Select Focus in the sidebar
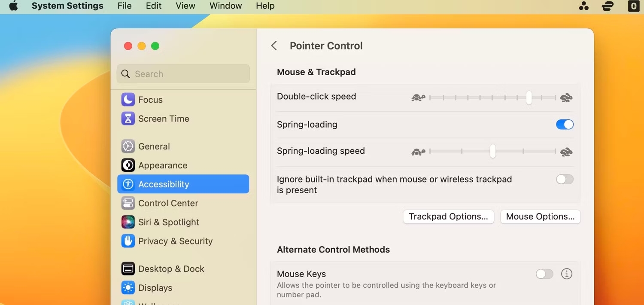644x305 pixels. pos(183,100)
